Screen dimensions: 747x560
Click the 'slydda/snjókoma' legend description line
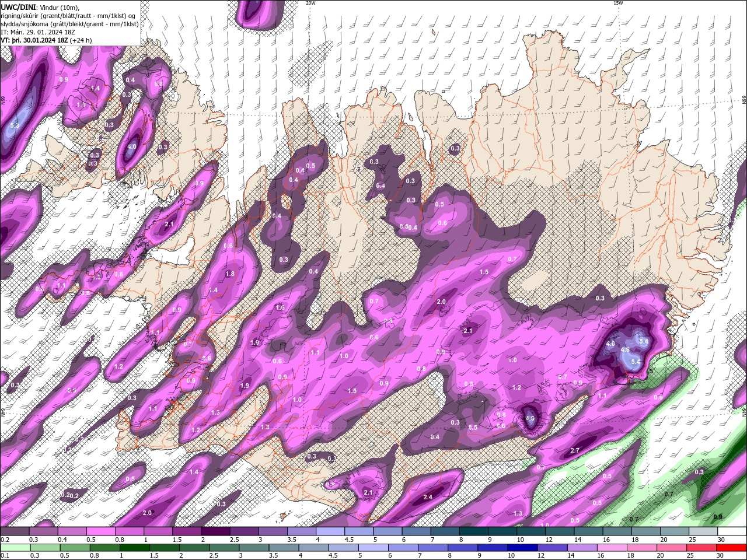pyautogui.click(x=69, y=24)
